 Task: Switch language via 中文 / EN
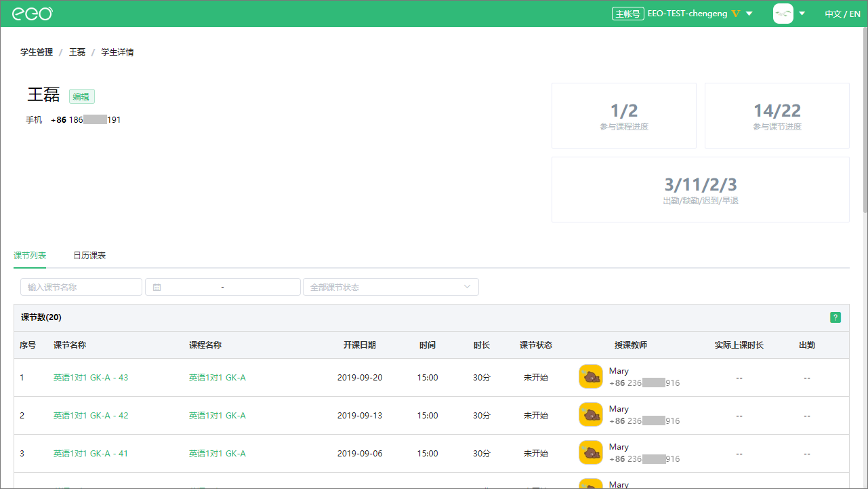tap(842, 14)
